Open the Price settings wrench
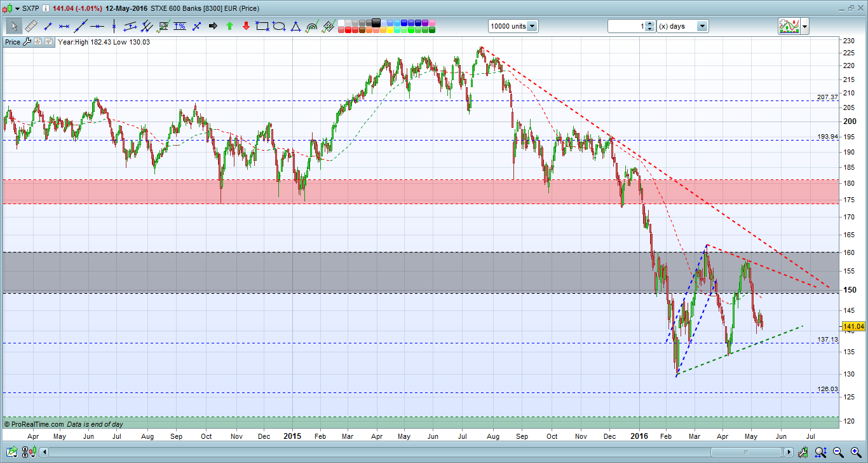The width and height of the screenshot is (868, 463). (27, 42)
